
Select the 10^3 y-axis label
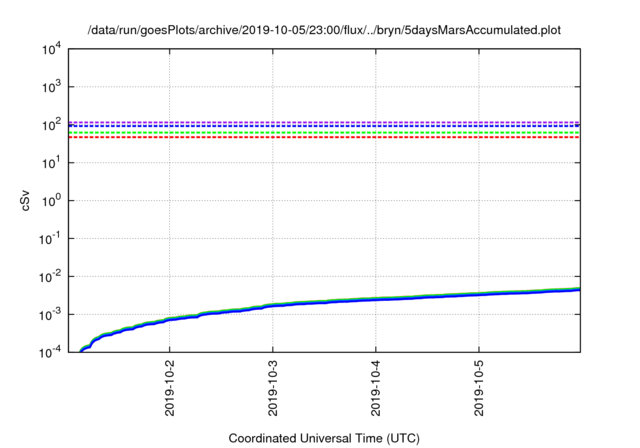point(52,86)
